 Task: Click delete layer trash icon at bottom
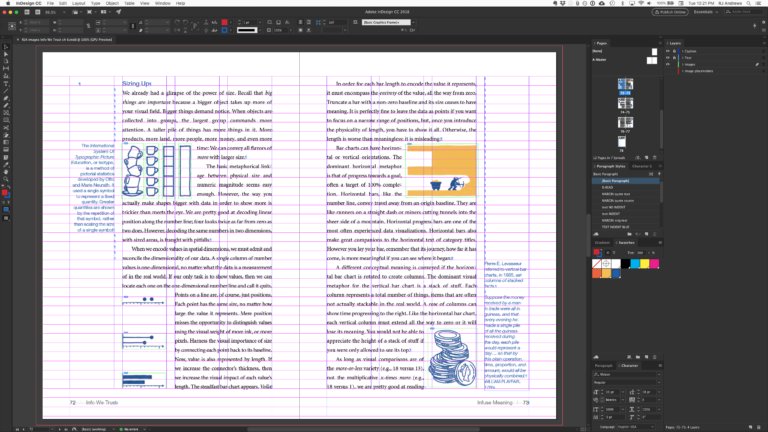click(759, 427)
